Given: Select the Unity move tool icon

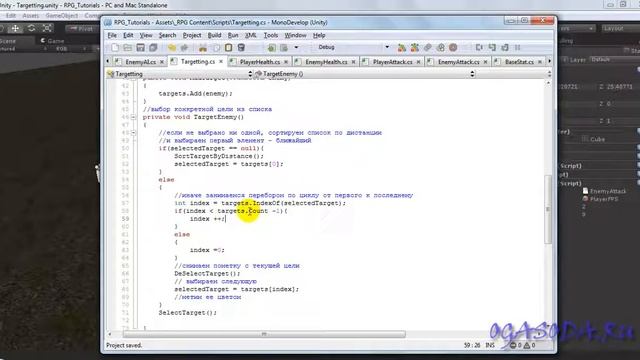Looking at the screenshot, I should point(16,28).
